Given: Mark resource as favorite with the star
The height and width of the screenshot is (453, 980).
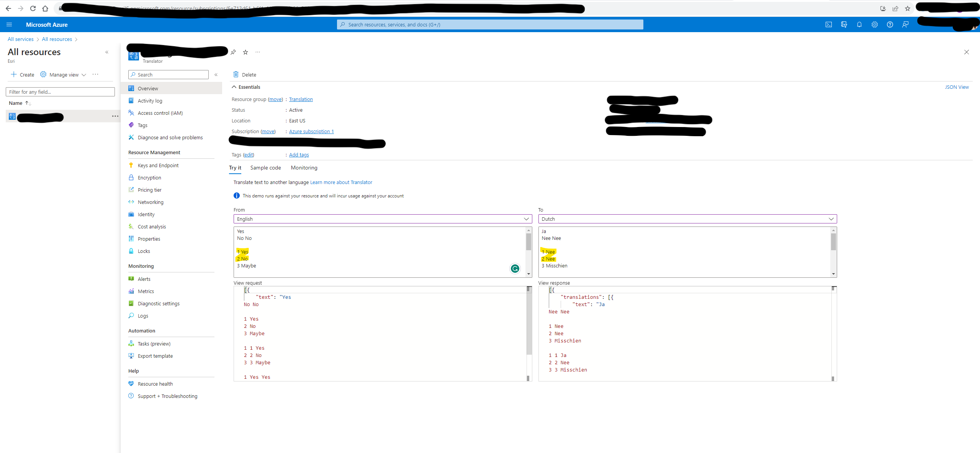Looking at the screenshot, I should coord(245,52).
